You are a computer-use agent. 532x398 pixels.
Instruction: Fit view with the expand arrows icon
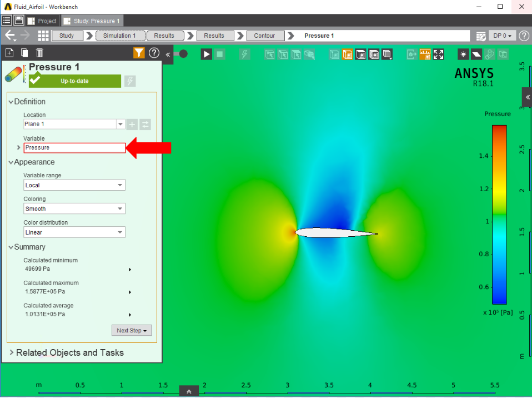438,54
